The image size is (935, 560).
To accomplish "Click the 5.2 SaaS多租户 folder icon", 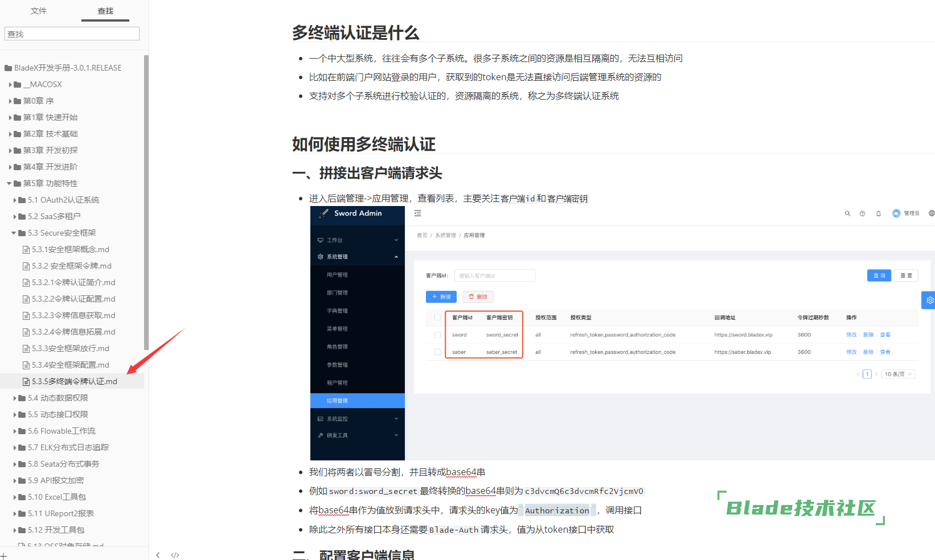I will [22, 216].
